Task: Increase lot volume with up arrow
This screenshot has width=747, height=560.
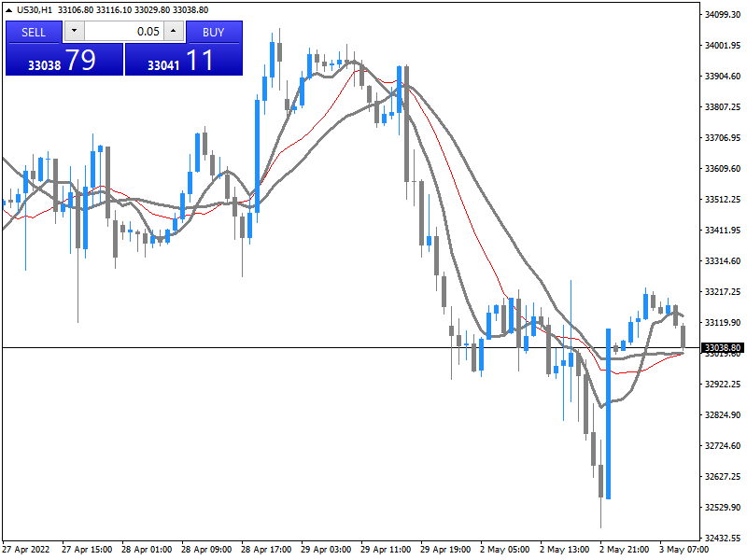Action: (x=173, y=32)
